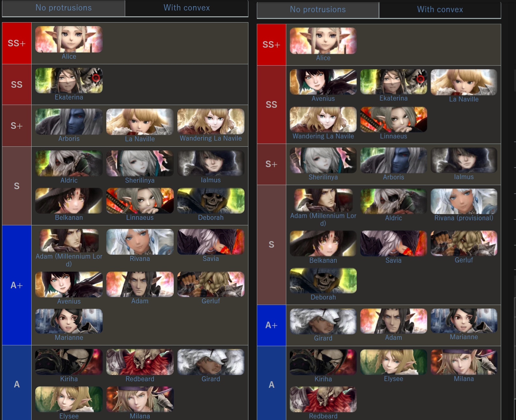Open Ekaterina's portrait in left SS tier
Viewport: 516px width, 420px height.
coord(69,81)
